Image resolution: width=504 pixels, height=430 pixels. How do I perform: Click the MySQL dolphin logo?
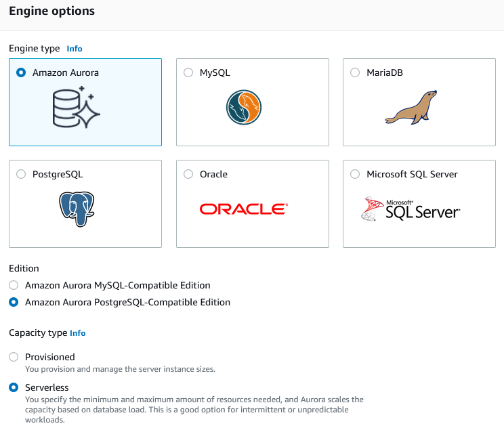pyautogui.click(x=244, y=107)
